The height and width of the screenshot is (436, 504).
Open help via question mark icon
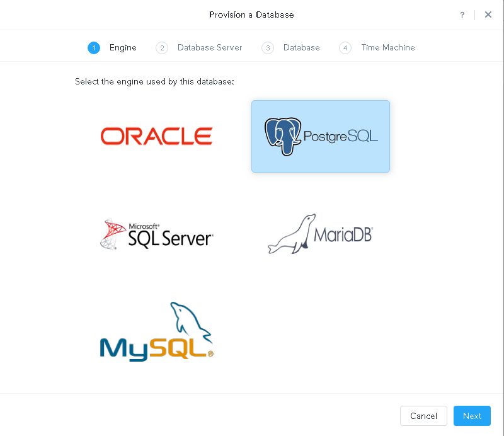[462, 14]
